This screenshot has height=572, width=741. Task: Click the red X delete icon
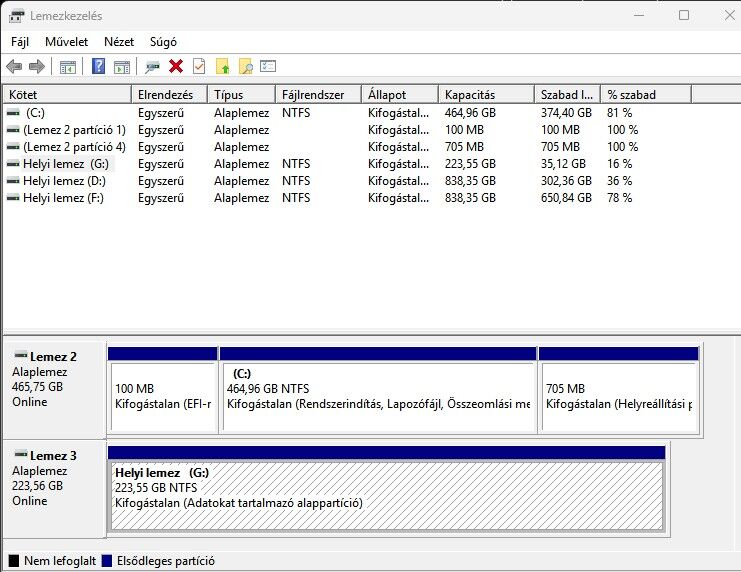click(x=176, y=67)
